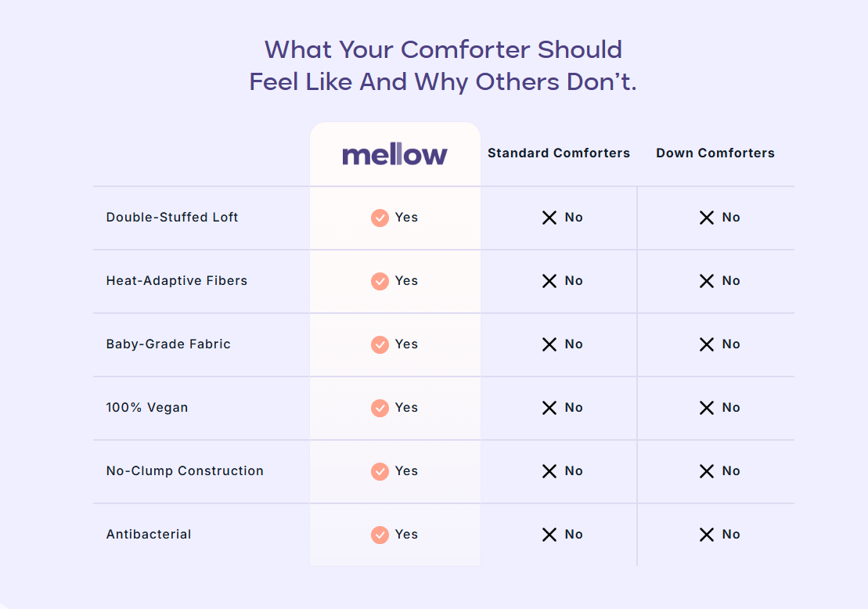Click Down Comforters X icon for 100% Vegan

pyautogui.click(x=707, y=408)
